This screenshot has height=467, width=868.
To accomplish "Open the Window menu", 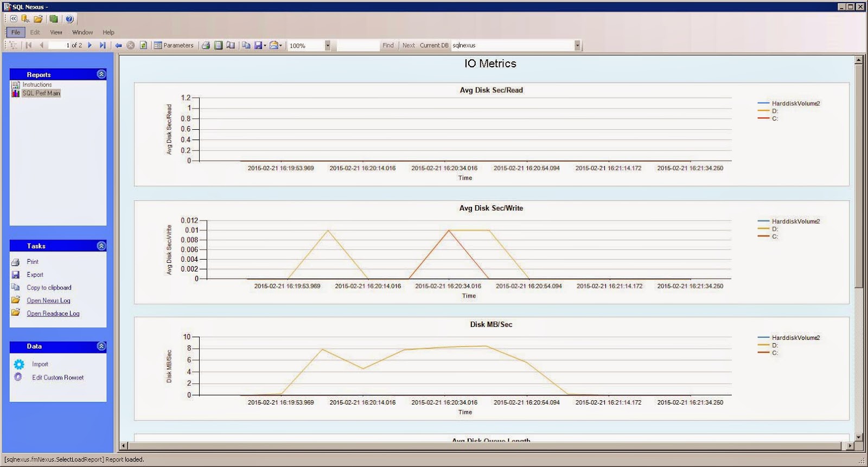I will click(x=82, y=33).
